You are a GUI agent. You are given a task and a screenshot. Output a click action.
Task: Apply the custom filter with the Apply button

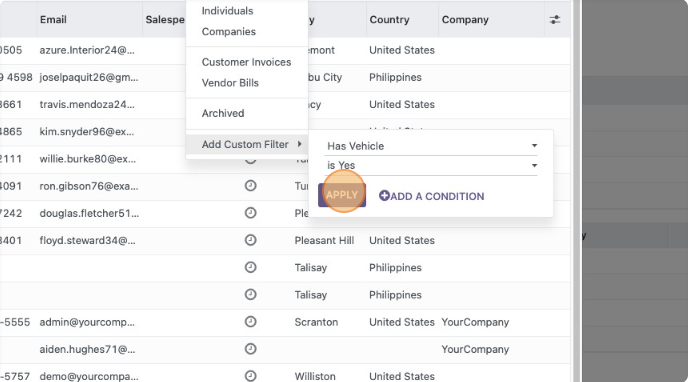point(342,195)
